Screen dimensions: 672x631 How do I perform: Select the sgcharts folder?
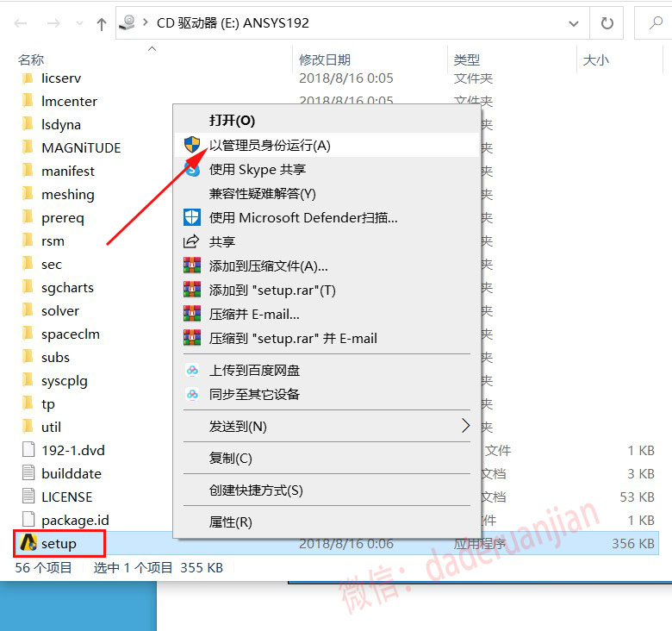[67, 288]
